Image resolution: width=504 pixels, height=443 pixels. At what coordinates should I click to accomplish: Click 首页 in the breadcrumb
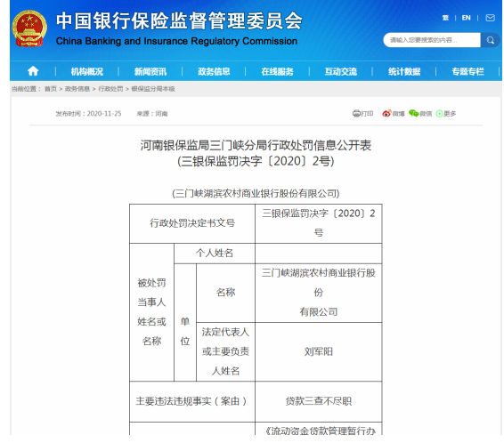tap(51, 89)
